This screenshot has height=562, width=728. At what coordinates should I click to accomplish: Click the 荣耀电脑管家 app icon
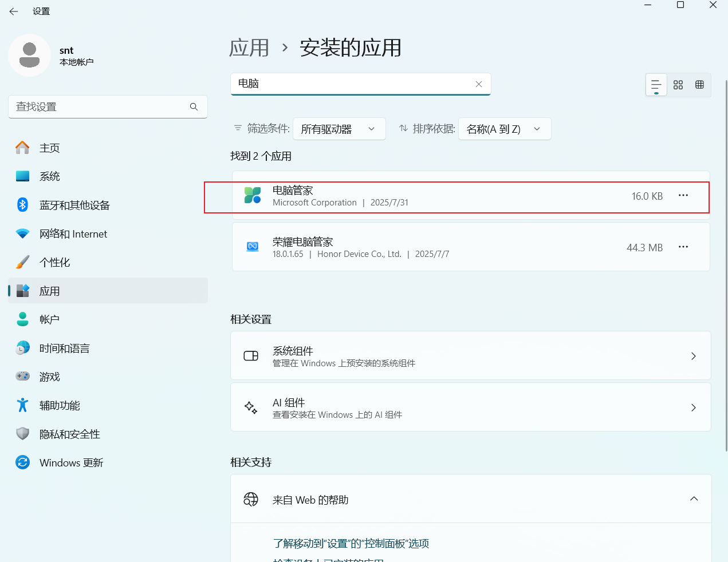pos(253,247)
